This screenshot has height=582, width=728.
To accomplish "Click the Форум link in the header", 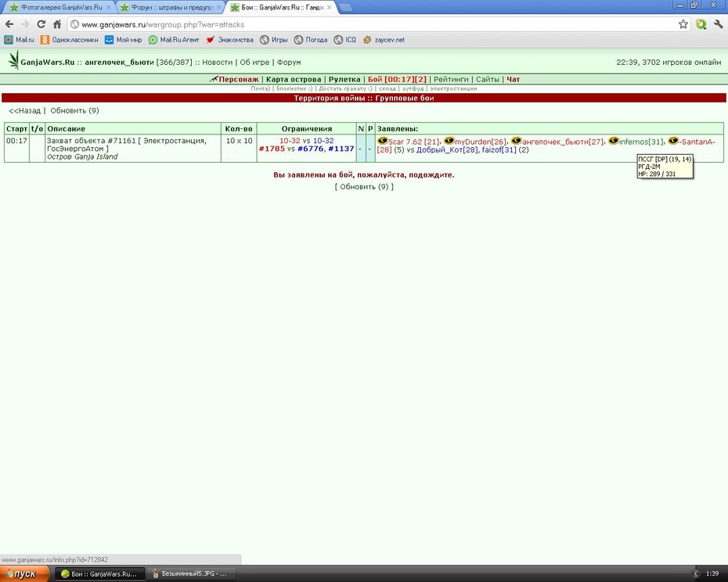I will click(x=289, y=63).
